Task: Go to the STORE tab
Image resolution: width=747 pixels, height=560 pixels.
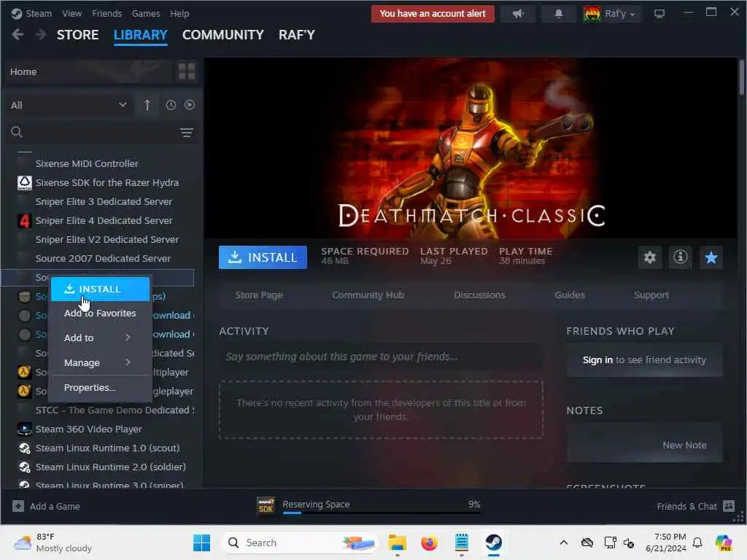Action: click(x=77, y=35)
